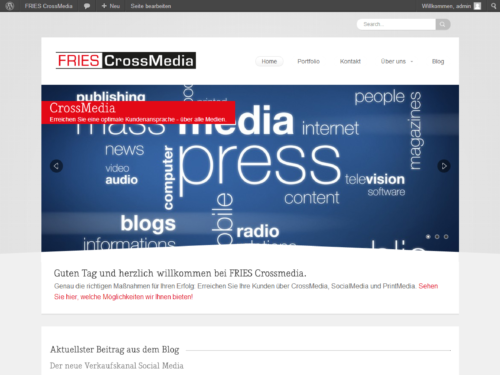Open the FRIES CrossMedia site menu
The height and width of the screenshot is (375, 500).
click(48, 6)
